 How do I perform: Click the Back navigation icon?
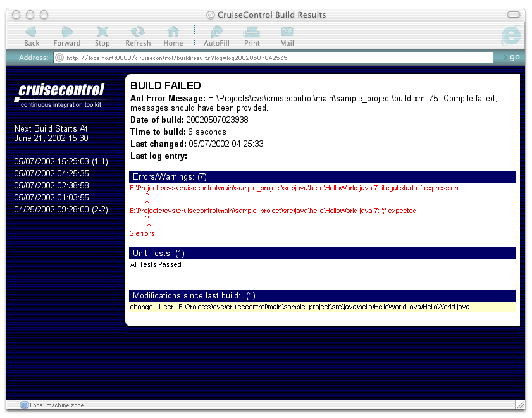pyautogui.click(x=31, y=32)
